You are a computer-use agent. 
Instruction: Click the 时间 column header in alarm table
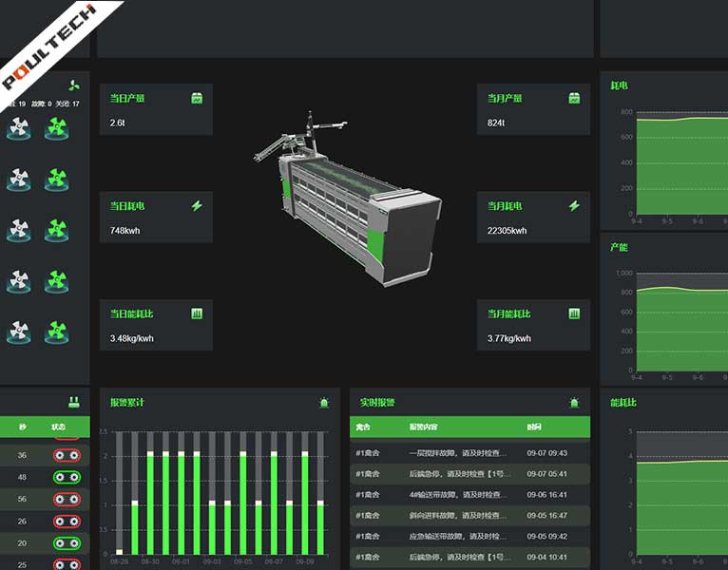click(x=534, y=427)
